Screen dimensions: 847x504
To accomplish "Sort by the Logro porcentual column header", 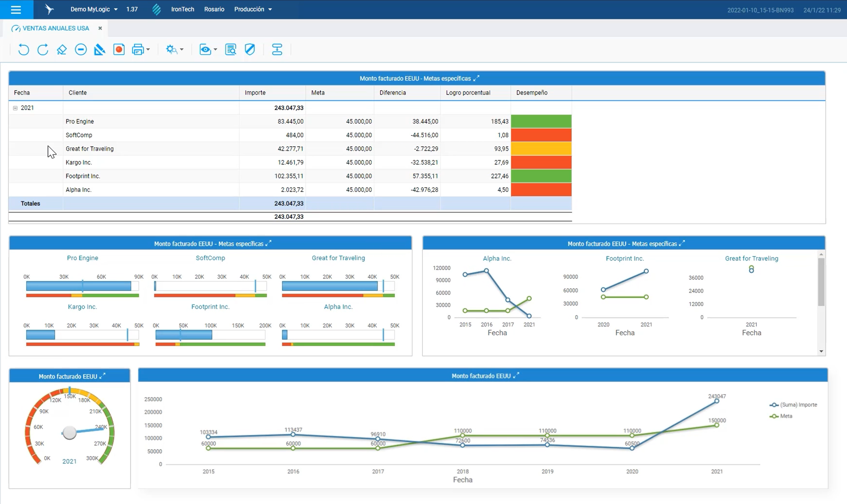I will point(476,93).
